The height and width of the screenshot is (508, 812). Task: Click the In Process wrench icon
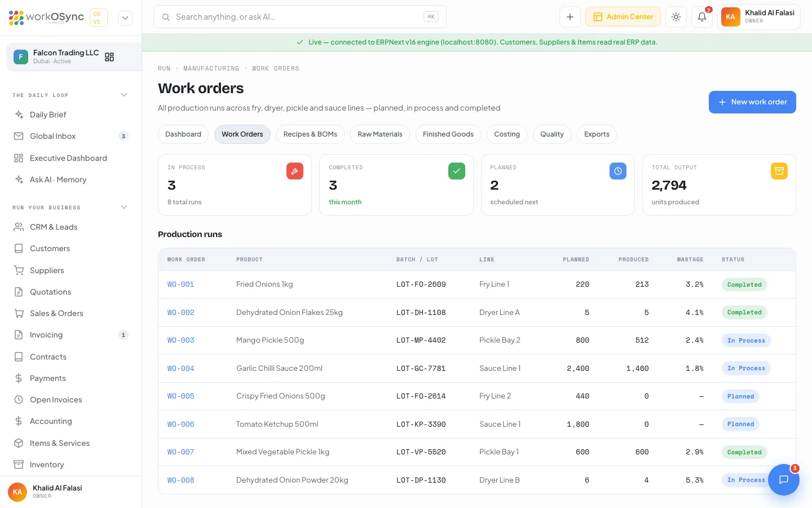pos(295,171)
